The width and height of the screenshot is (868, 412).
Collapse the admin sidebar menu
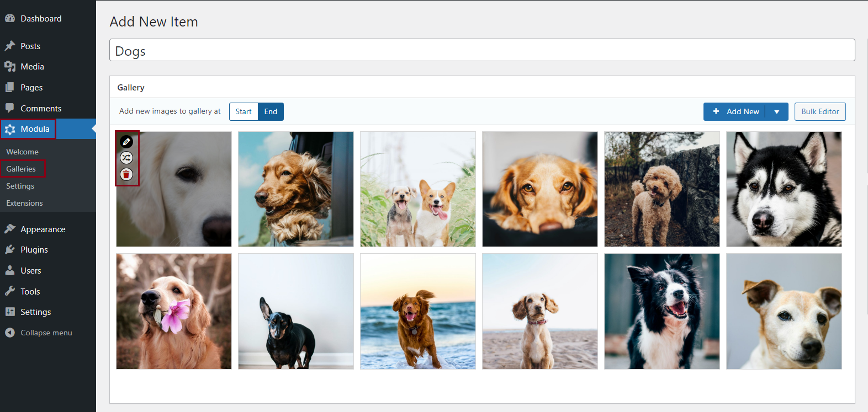click(39, 333)
